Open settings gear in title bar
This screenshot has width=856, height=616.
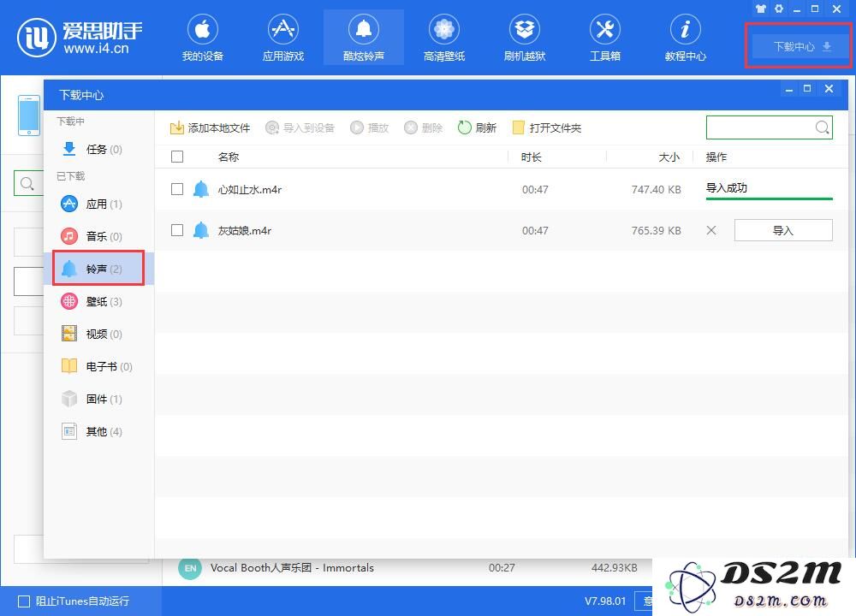point(779,9)
